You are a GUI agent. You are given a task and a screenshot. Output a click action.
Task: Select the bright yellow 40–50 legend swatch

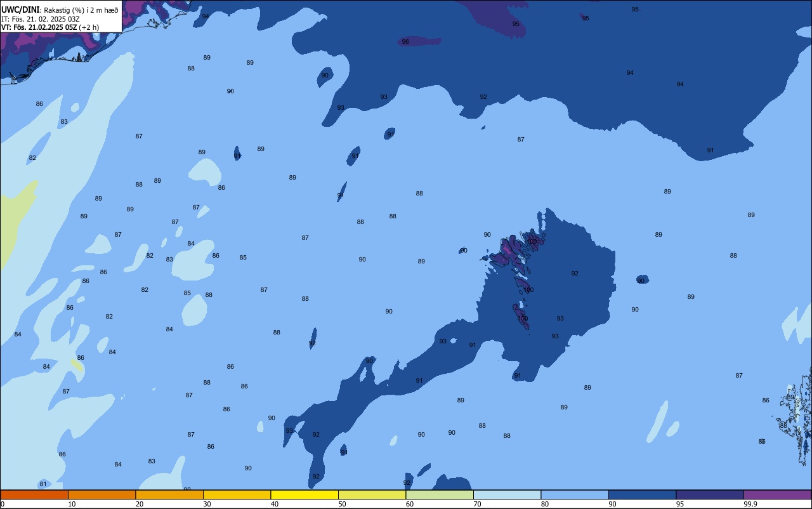point(304,494)
